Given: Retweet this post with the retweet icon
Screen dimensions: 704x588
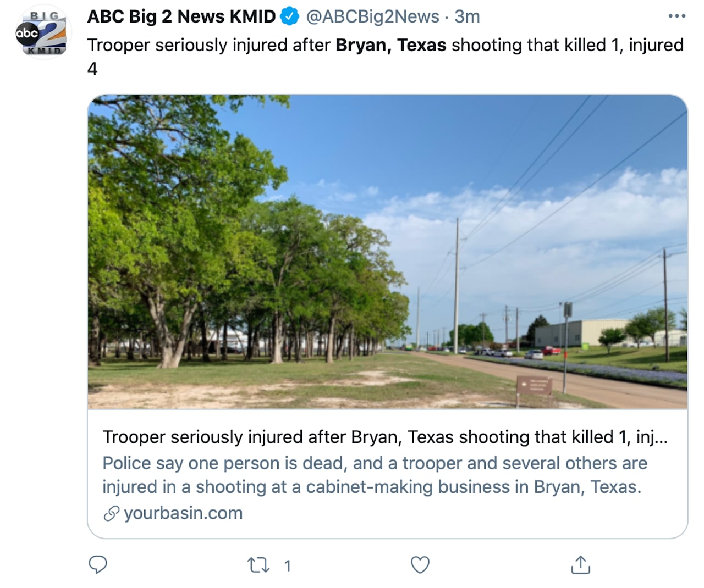Looking at the screenshot, I should (x=258, y=565).
